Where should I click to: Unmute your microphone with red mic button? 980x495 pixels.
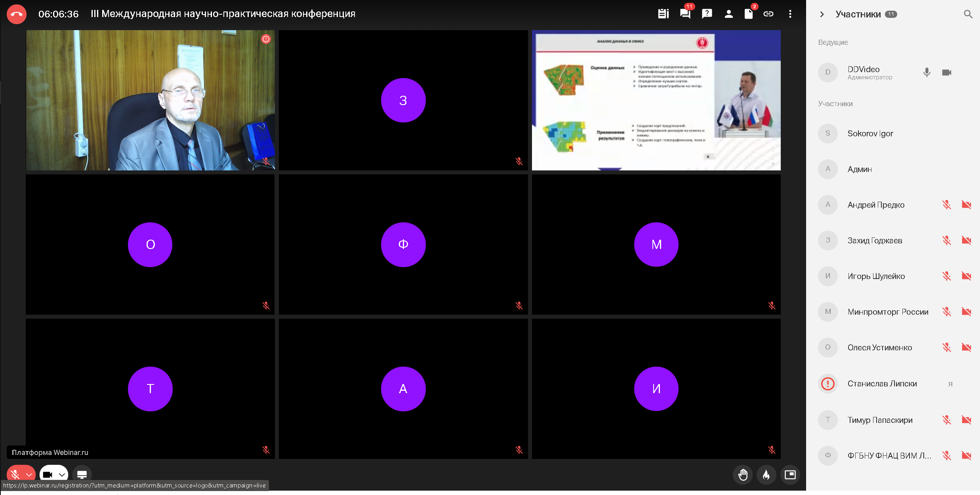15,474
